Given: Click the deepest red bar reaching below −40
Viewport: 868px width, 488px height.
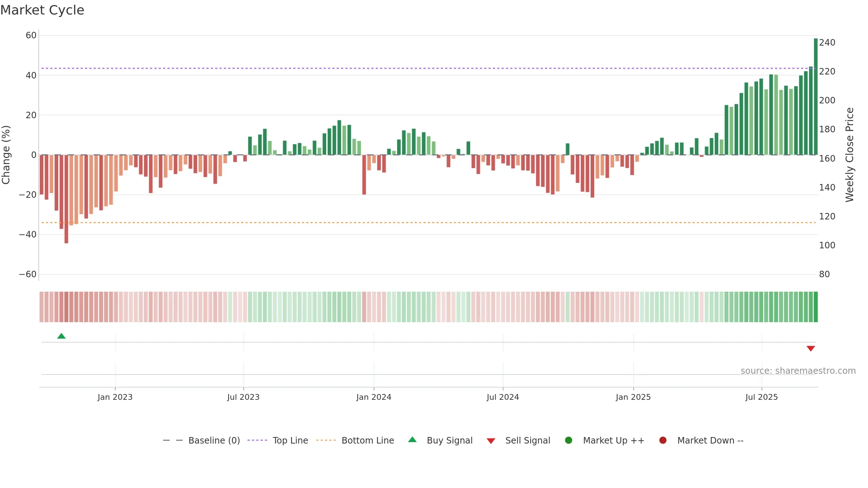Looking at the screenshot, I should click(x=67, y=199).
